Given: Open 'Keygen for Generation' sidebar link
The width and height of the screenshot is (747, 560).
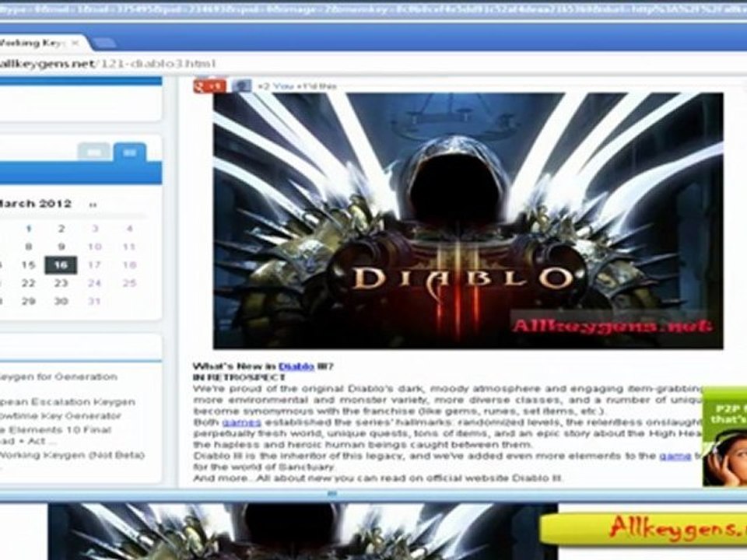Looking at the screenshot, I should (58, 376).
